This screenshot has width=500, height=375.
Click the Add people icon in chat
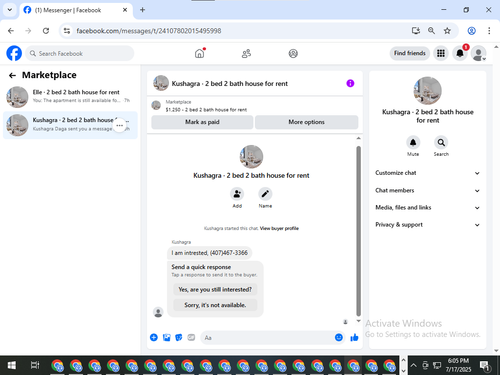click(237, 194)
